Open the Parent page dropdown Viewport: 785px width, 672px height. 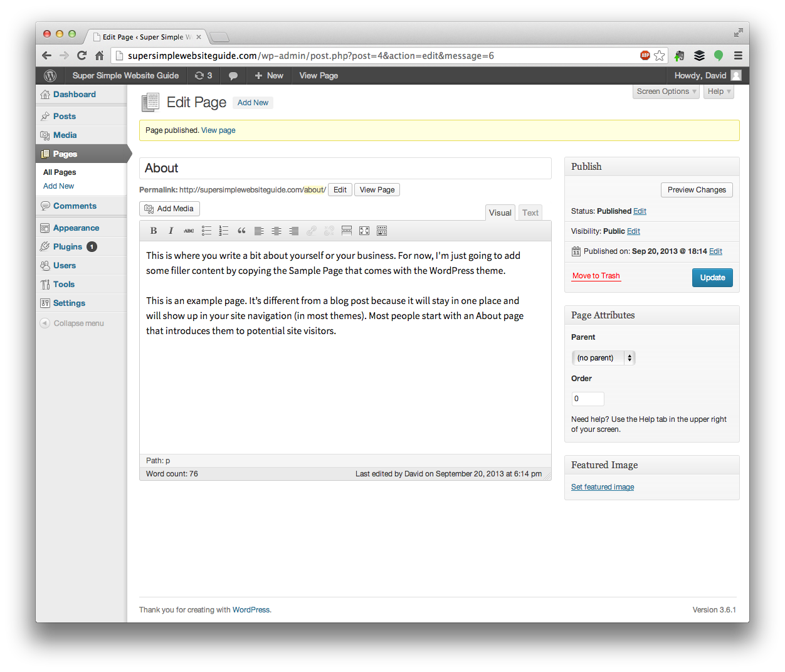point(603,358)
